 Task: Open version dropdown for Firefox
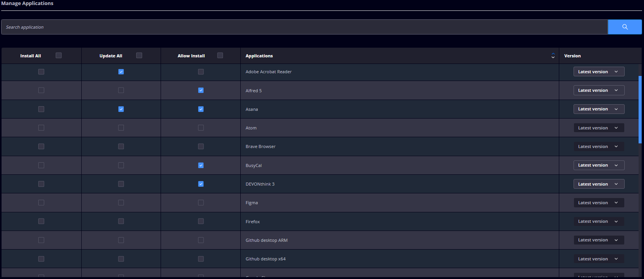tap(599, 221)
